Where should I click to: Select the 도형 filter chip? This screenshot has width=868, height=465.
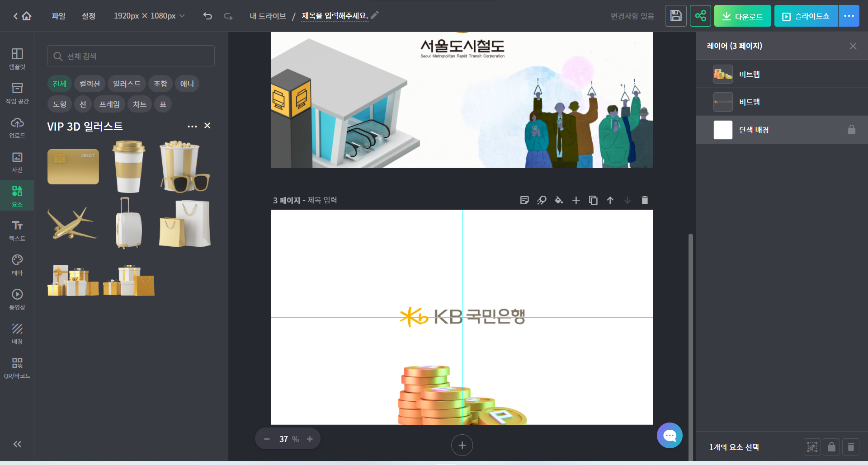pos(60,104)
